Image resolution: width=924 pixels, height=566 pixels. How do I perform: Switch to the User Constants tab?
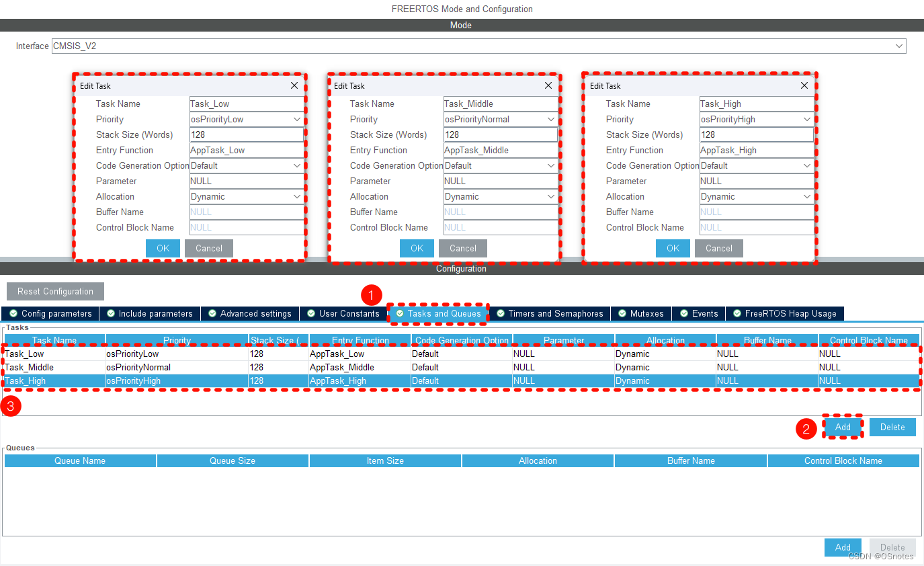(343, 313)
